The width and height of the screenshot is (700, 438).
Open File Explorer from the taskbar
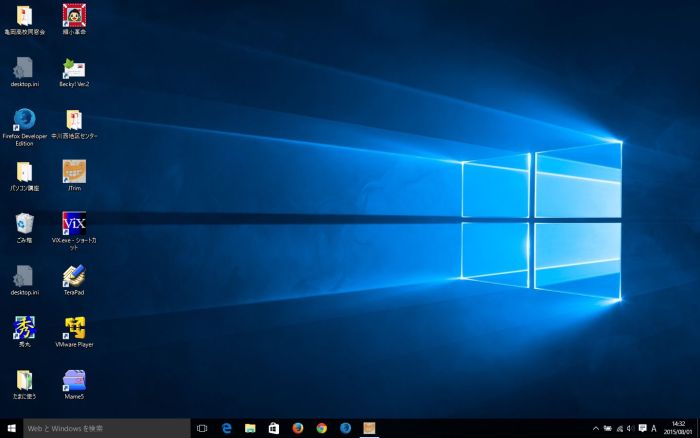point(250,428)
